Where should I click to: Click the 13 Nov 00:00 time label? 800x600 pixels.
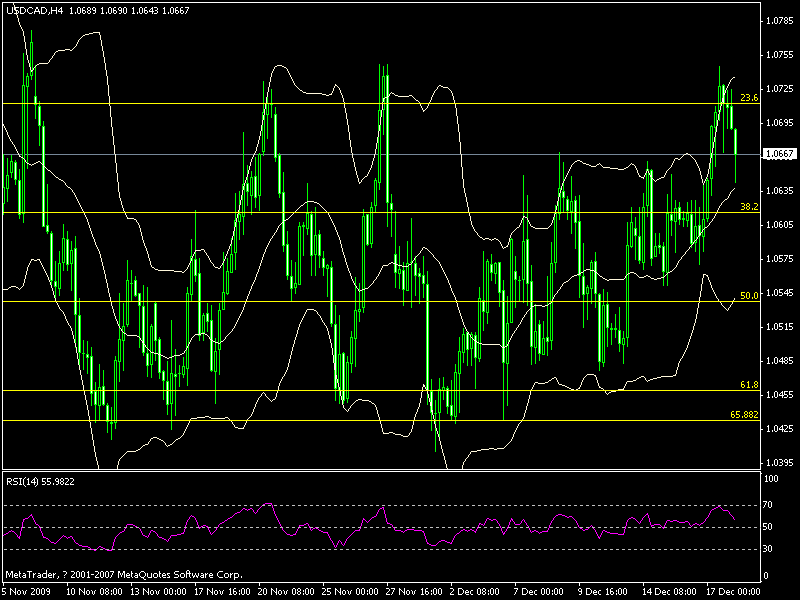coord(158,591)
